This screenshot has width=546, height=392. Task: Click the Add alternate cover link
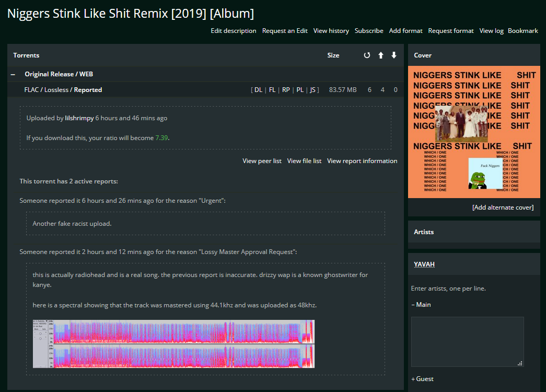(x=503, y=207)
